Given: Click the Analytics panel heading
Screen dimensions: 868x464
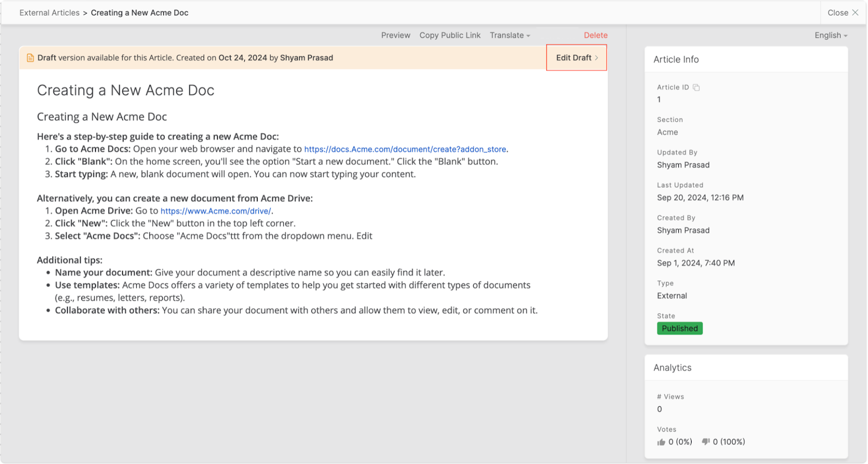Looking at the screenshot, I should click(x=672, y=368).
